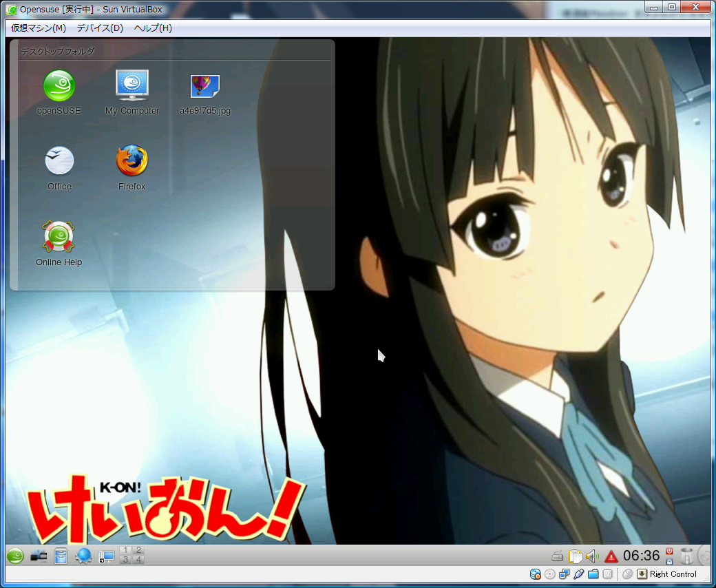Open the speaker volume mixer icon
This screenshot has width=716, height=588.
pyautogui.click(x=592, y=556)
